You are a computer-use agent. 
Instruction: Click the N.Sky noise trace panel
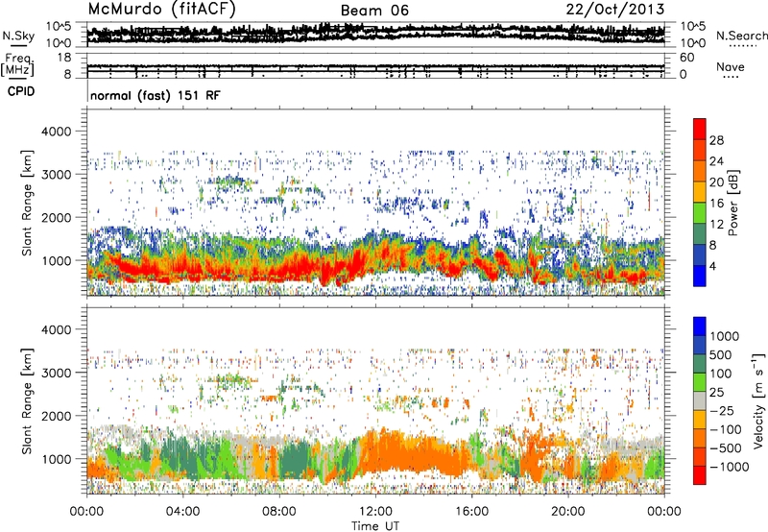point(375,35)
